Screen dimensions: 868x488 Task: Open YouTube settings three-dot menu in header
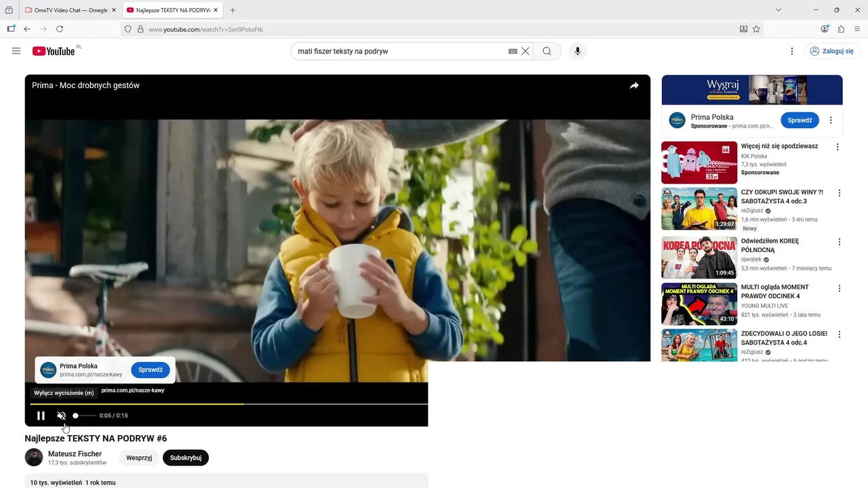pyautogui.click(x=791, y=51)
